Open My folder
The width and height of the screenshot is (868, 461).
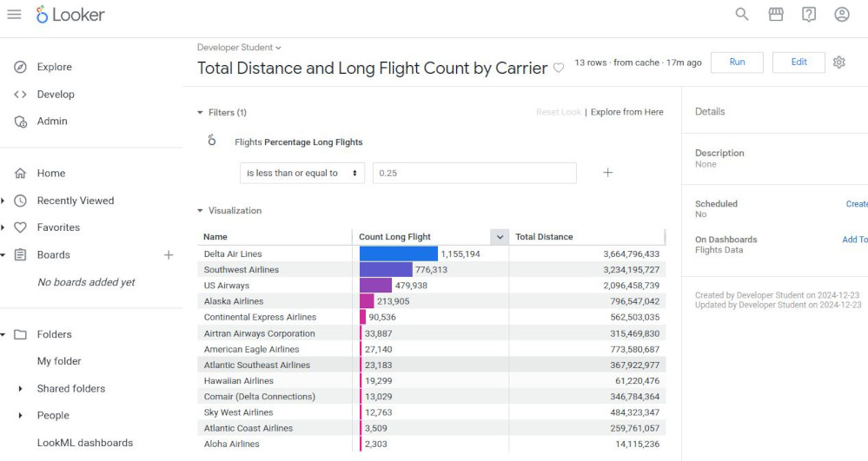point(59,361)
